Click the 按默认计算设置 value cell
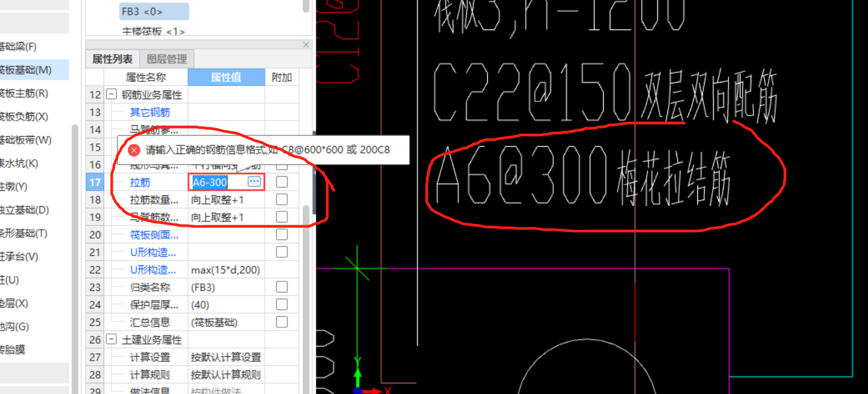 click(226, 357)
